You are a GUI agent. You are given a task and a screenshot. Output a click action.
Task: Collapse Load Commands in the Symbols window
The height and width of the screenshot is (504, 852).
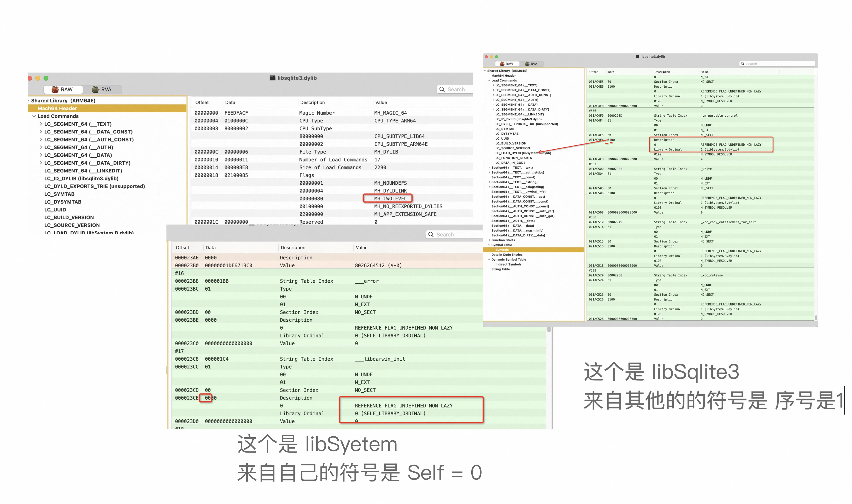click(489, 80)
